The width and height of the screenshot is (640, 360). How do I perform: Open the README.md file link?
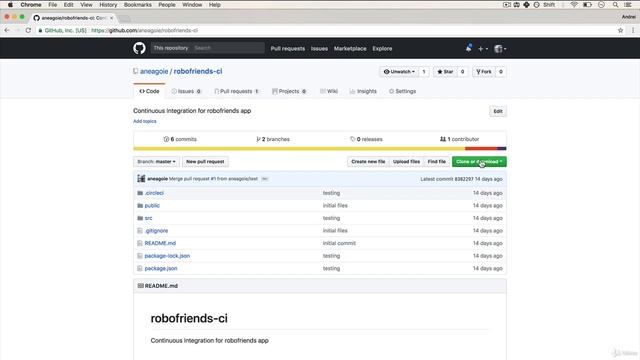160,243
